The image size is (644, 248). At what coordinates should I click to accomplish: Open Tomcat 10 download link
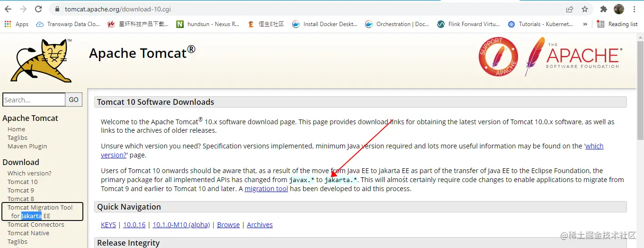(x=23, y=182)
